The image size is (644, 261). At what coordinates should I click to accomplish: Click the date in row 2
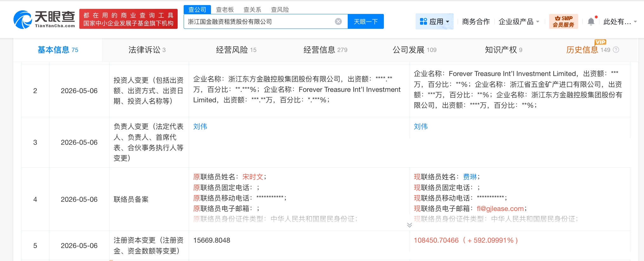[x=79, y=91]
